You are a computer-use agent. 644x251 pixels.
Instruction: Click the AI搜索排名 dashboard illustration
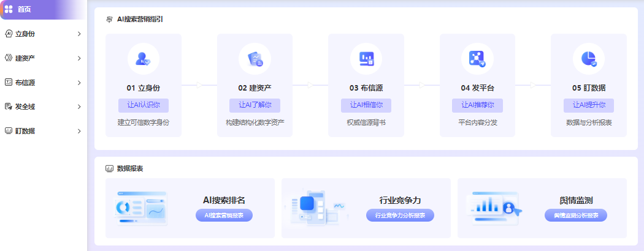140,208
